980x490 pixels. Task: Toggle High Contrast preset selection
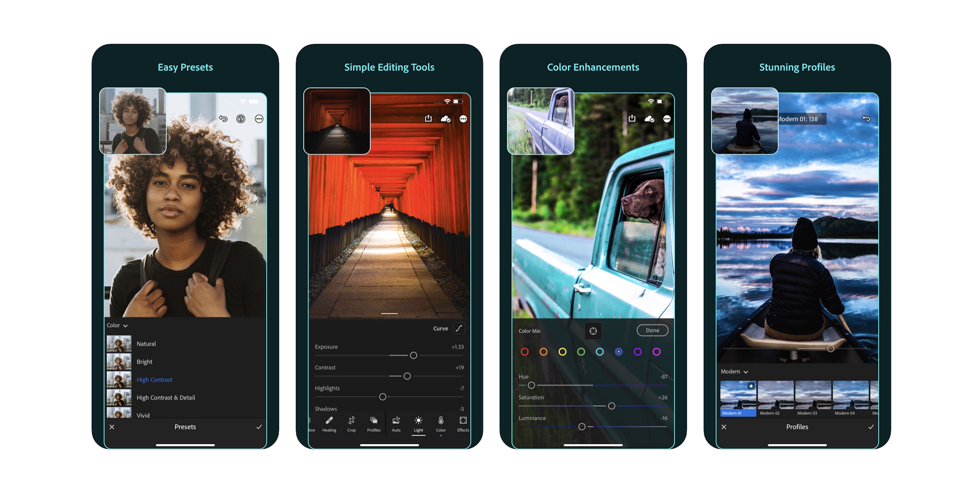(154, 380)
